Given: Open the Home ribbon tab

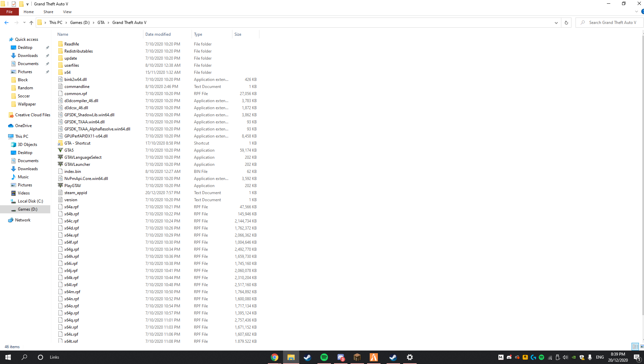Looking at the screenshot, I should click(29, 12).
